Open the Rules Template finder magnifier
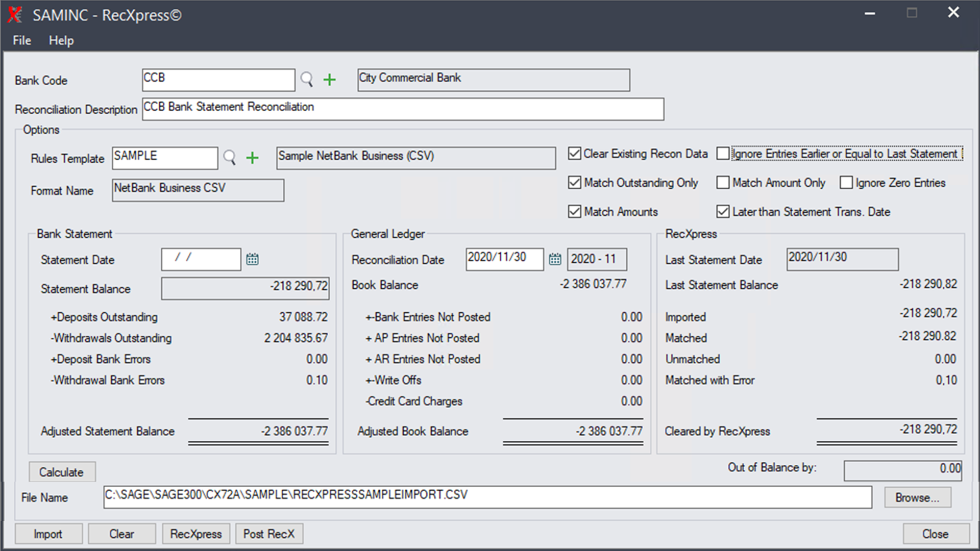The image size is (980, 551). coord(230,158)
